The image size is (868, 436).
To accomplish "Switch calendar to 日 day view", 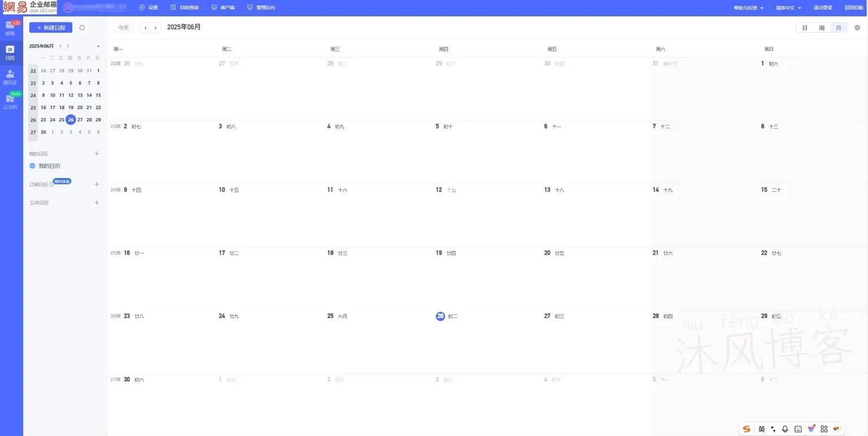I will [805, 28].
